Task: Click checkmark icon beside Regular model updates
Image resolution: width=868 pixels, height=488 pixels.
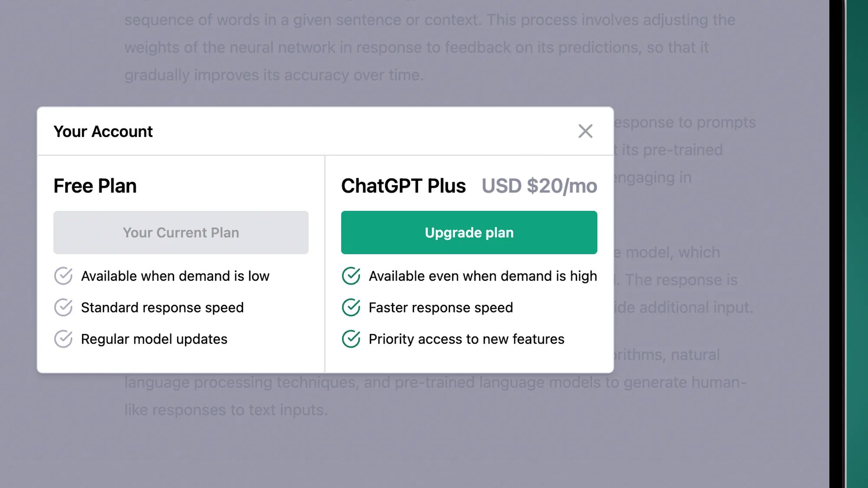Action: 63,339
